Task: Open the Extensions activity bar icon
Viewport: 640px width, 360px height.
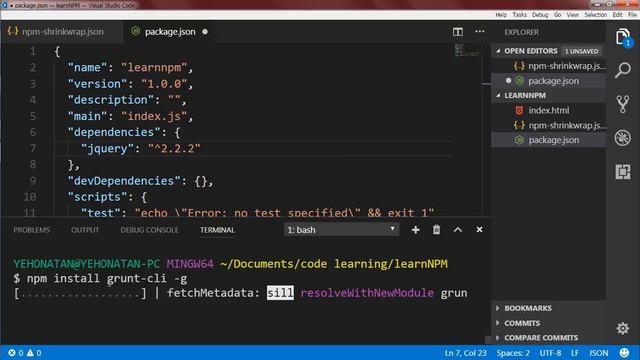Action: coord(623,172)
